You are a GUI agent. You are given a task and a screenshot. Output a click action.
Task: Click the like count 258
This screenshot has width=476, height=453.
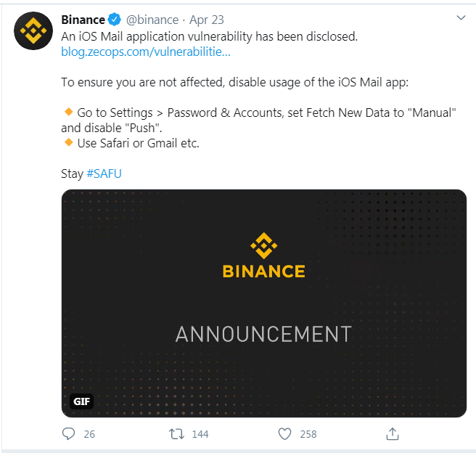(308, 434)
